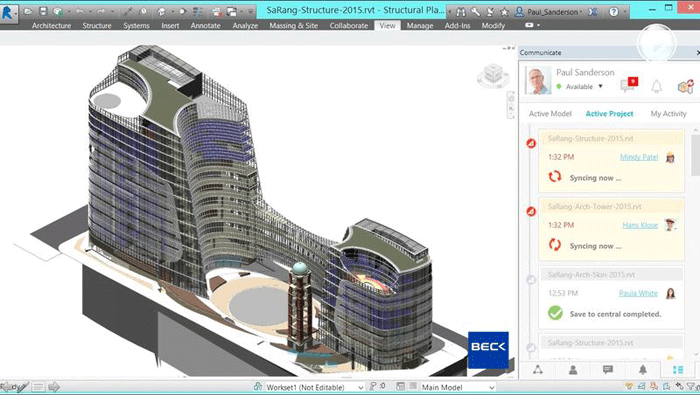
Task: Open the Annotate ribbon tab
Action: pos(205,25)
